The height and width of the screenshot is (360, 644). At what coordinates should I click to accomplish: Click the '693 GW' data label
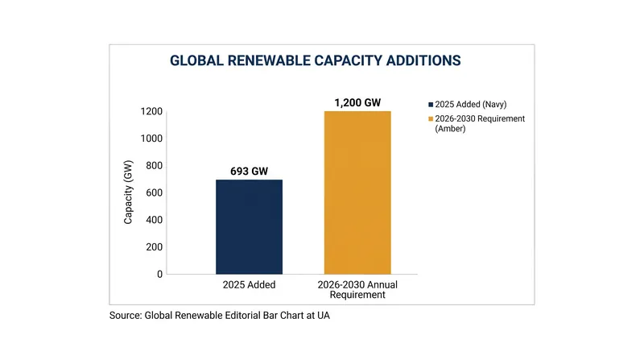(249, 171)
